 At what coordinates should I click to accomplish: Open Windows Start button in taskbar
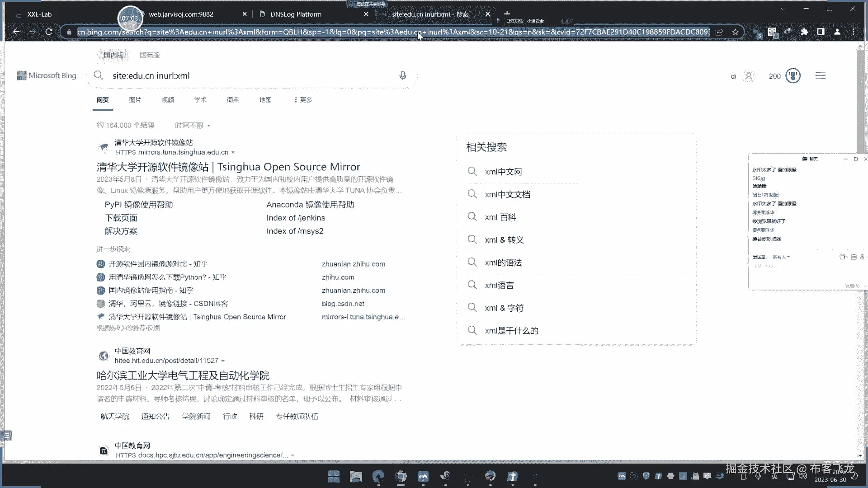[x=334, y=476]
